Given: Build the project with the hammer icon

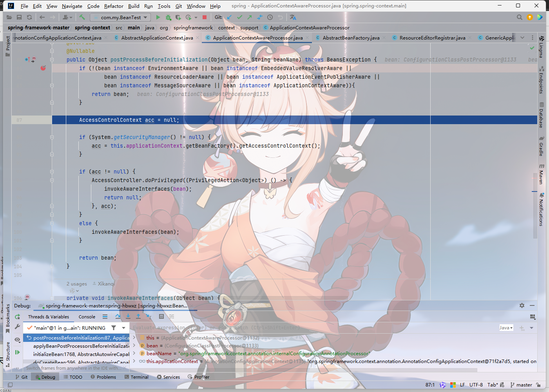Looking at the screenshot, I should pos(82,17).
